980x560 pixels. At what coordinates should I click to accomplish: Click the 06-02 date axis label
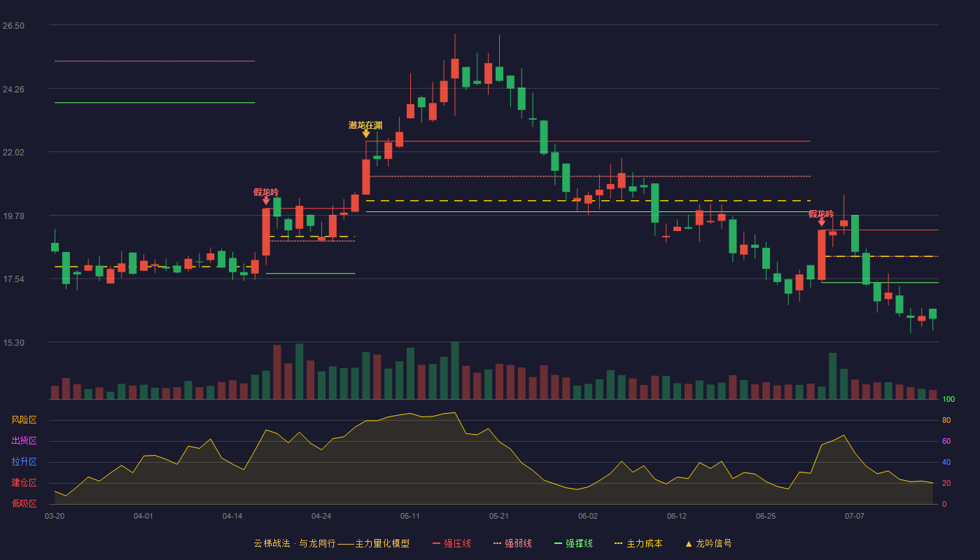pyautogui.click(x=588, y=516)
